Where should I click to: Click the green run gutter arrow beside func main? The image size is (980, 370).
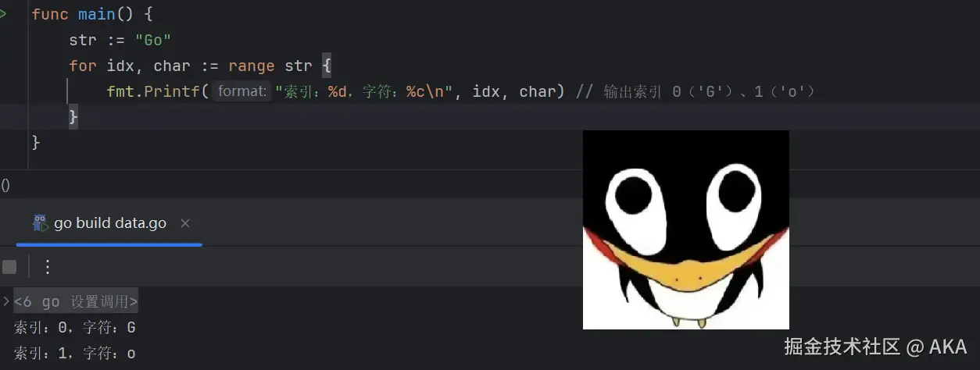pyautogui.click(x=3, y=15)
